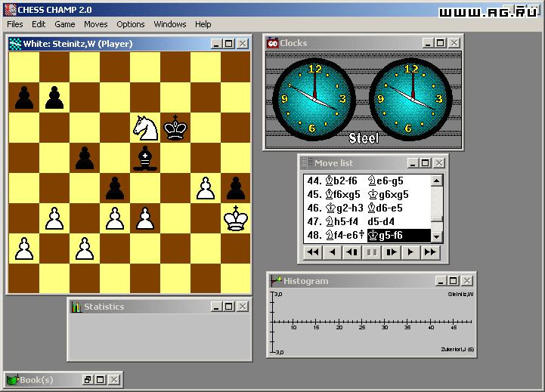Maximize the Statistics window
The image size is (545, 392).
click(229, 306)
